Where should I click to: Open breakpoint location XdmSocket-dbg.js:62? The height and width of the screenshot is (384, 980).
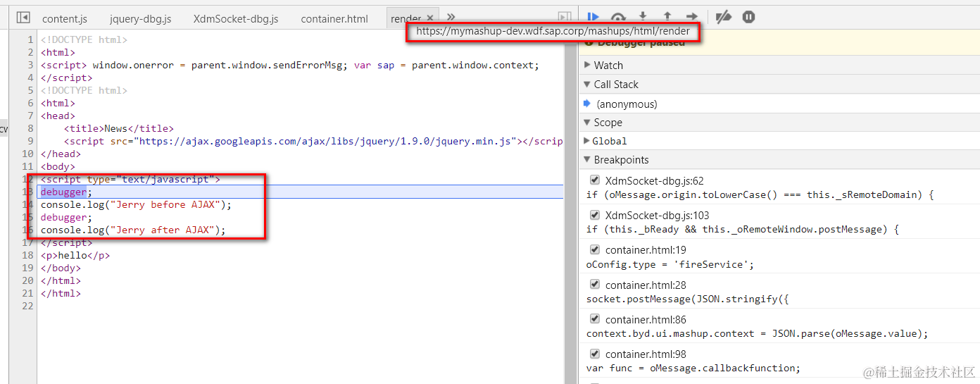(655, 180)
